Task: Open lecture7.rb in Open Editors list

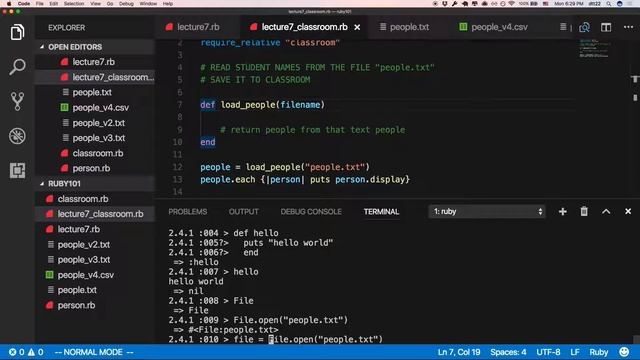Action: click(95, 62)
